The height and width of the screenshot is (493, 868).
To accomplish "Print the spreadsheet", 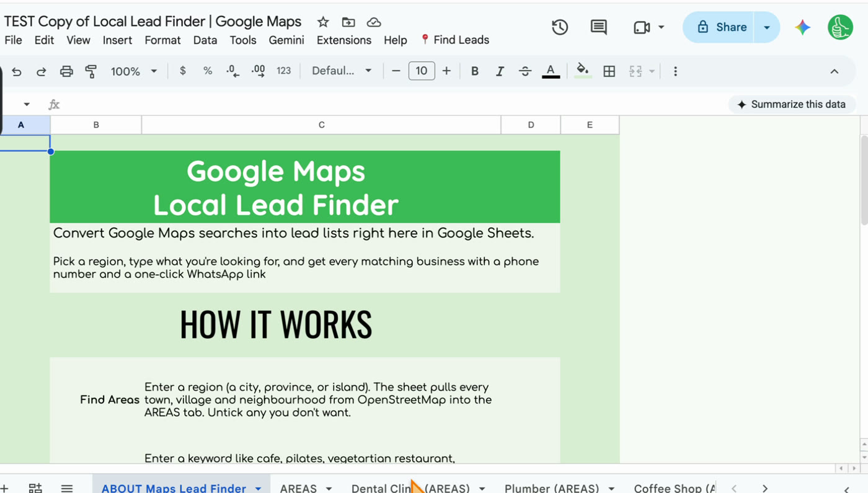I will coord(66,71).
